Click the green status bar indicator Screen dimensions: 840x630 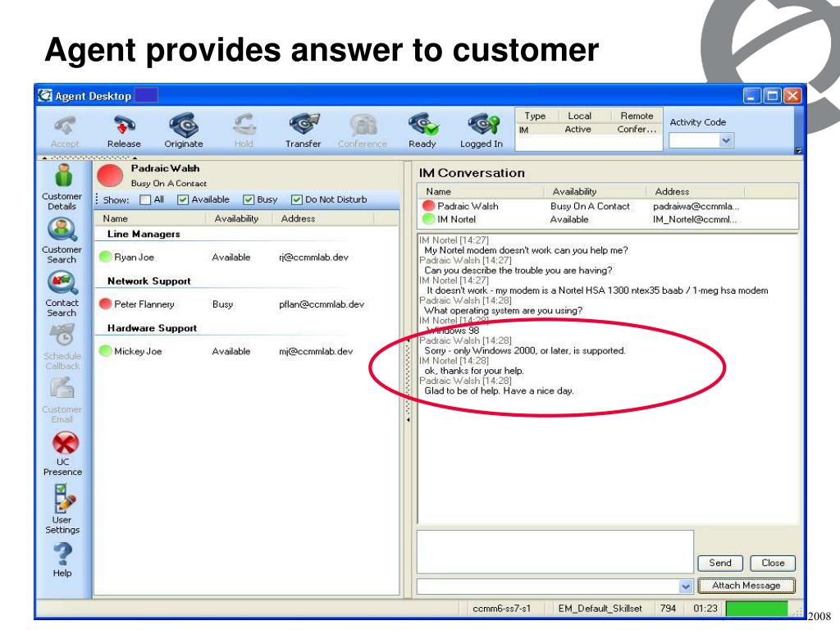[756, 609]
